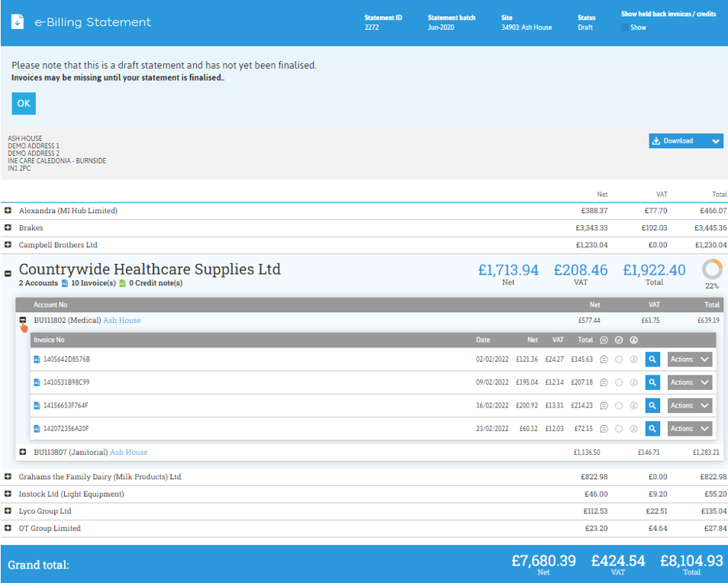Click the green credit note icon
728x583 pixels.
(x=123, y=283)
